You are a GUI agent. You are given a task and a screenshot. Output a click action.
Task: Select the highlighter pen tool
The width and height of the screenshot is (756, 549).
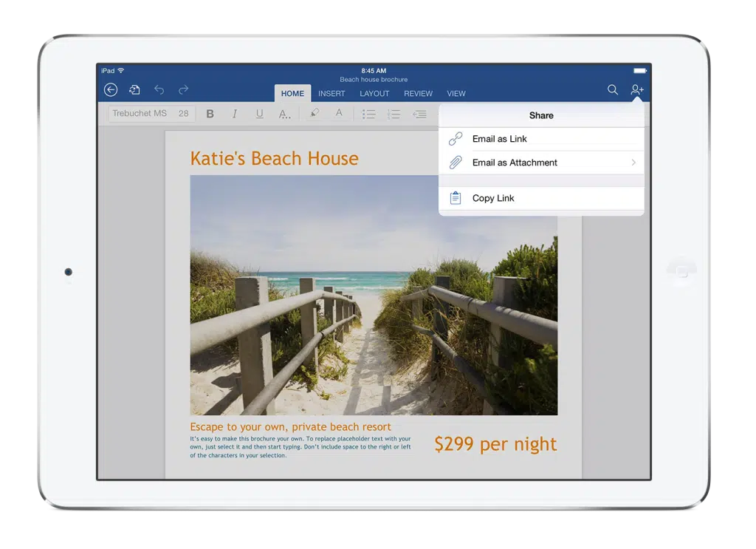coord(315,113)
